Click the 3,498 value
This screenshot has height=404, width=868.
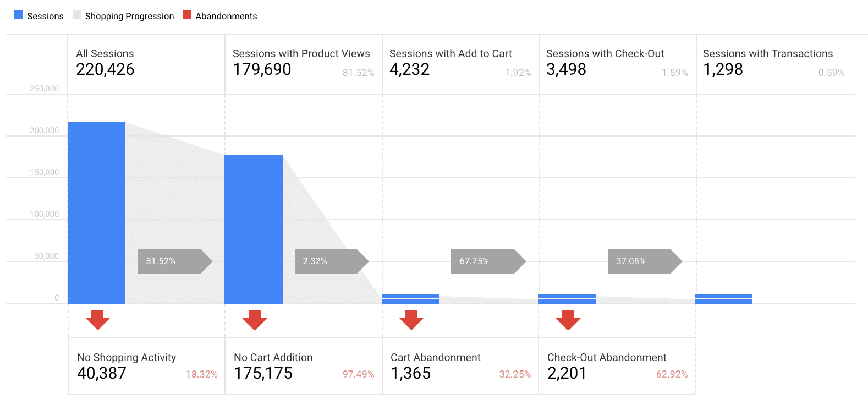(x=566, y=69)
